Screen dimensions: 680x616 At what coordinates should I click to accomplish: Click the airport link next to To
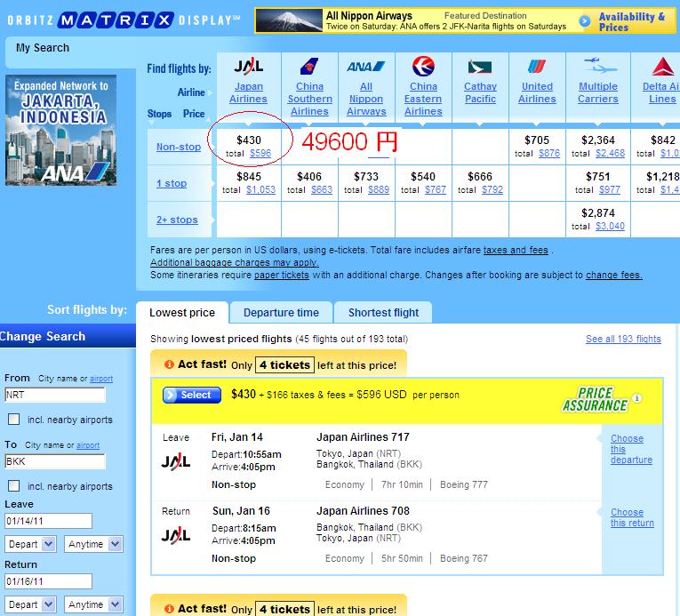[x=88, y=445]
